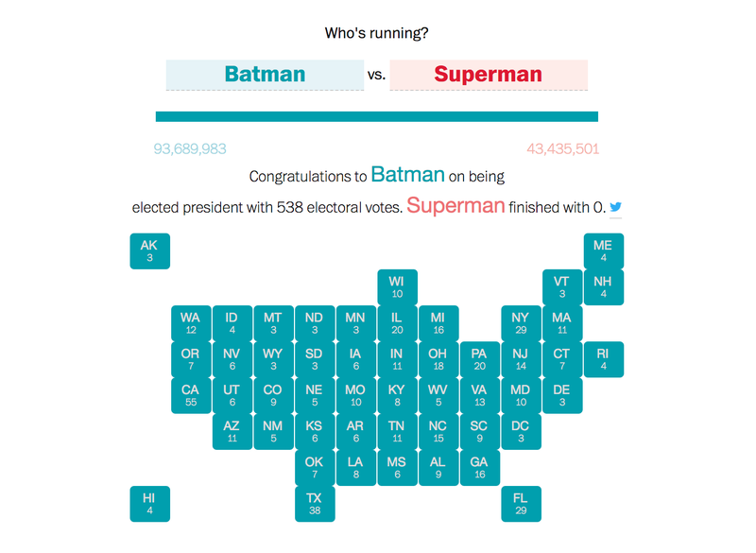Toggle the Washington WA tile

pos(191,323)
